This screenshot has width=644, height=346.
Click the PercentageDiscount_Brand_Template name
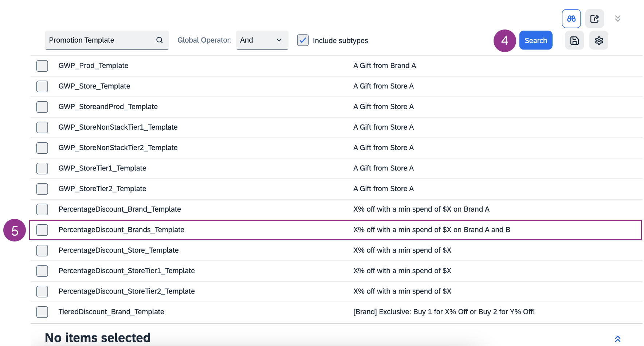coord(119,209)
